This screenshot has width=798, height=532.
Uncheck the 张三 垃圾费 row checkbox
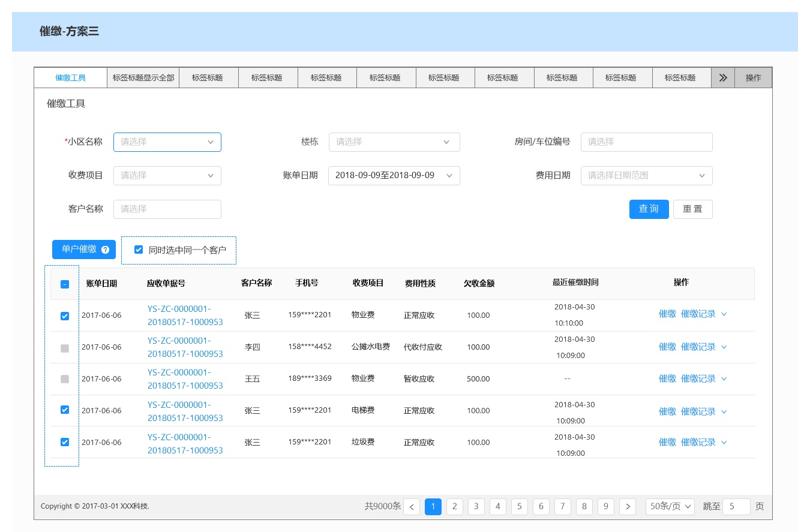click(x=65, y=442)
